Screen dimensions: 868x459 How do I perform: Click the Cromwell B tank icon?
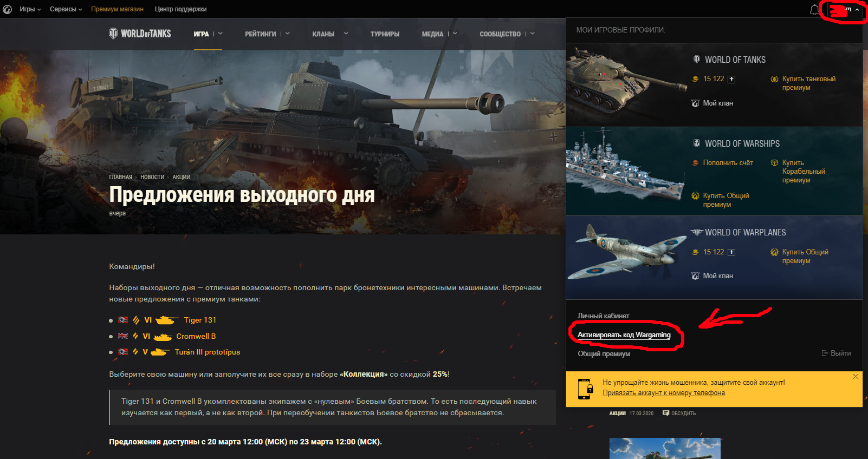tap(163, 337)
